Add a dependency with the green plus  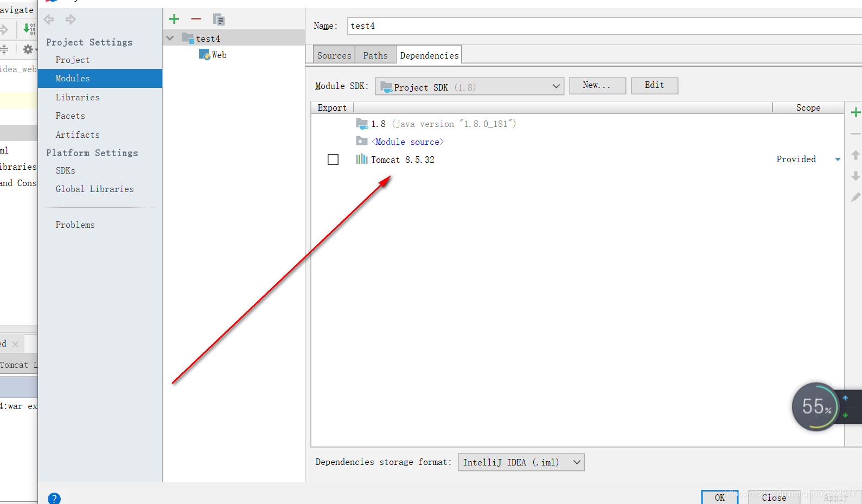pos(855,112)
